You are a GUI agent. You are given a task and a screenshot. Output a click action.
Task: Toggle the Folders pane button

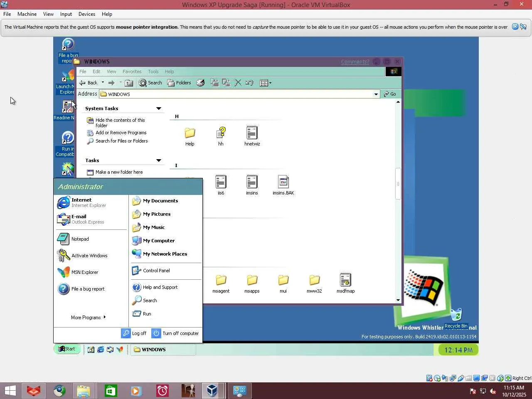coord(179,83)
